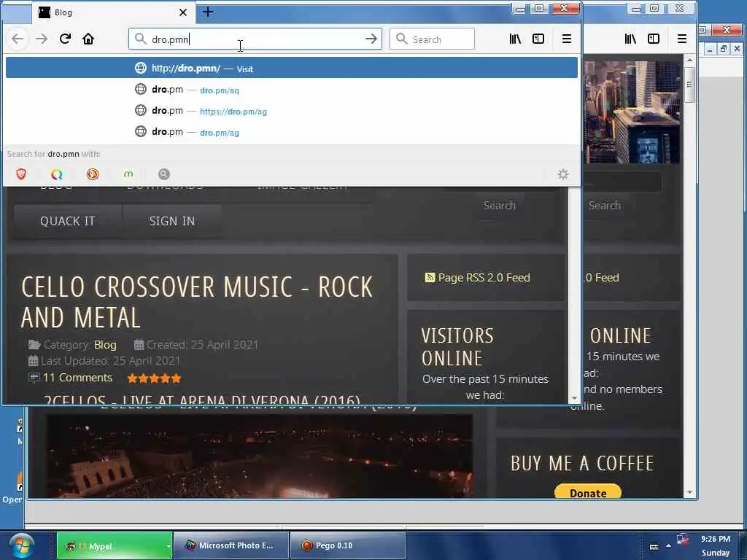Click the Donate button
The height and width of the screenshot is (560, 747).
588,492
